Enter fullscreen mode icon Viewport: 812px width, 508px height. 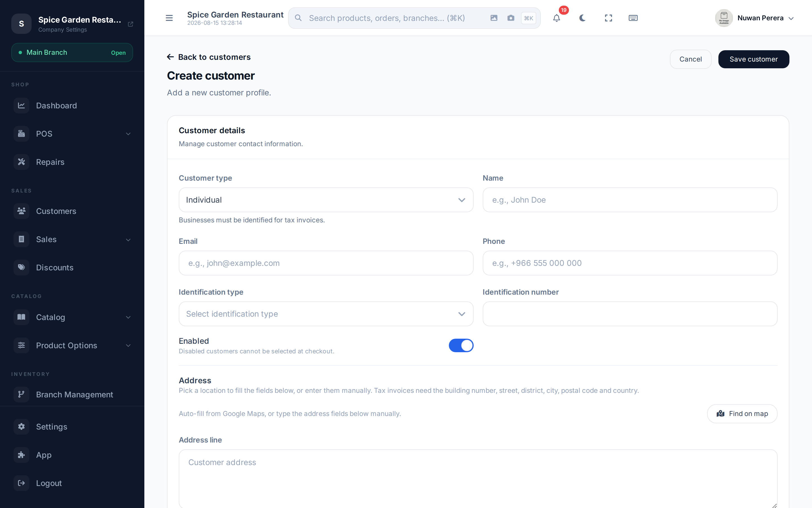pos(608,18)
